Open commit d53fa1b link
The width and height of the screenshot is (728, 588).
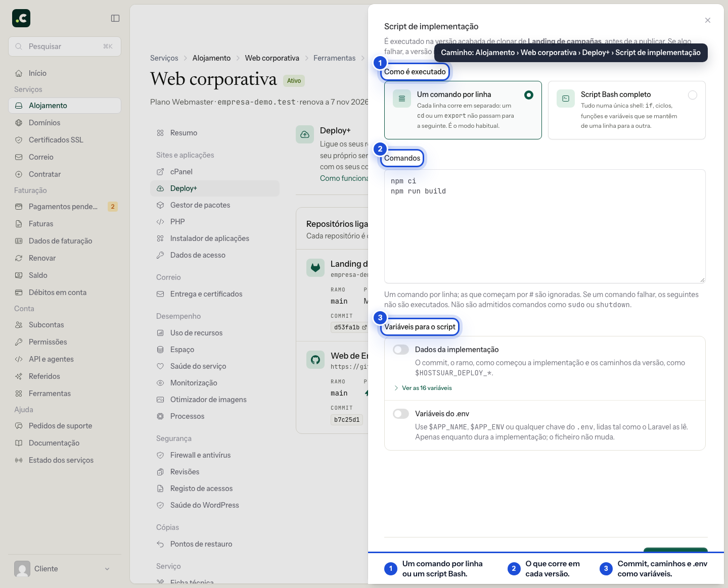point(350,327)
